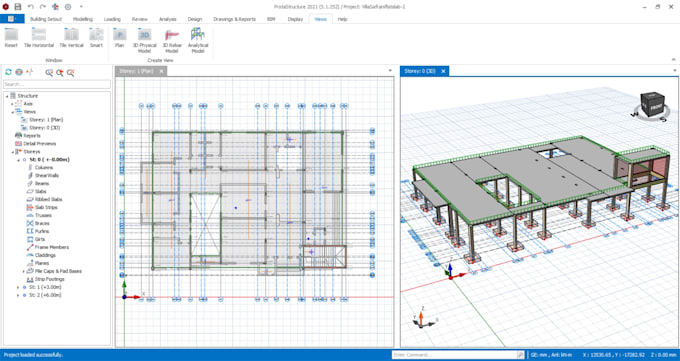Select the Claddings tree item
Viewport: 680px width, 361px height.
point(45,255)
